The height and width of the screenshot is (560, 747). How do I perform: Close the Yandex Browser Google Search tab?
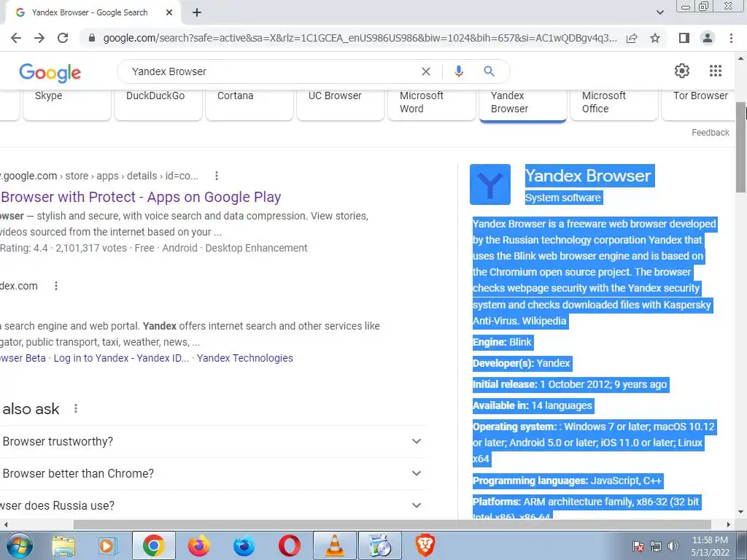point(169,12)
